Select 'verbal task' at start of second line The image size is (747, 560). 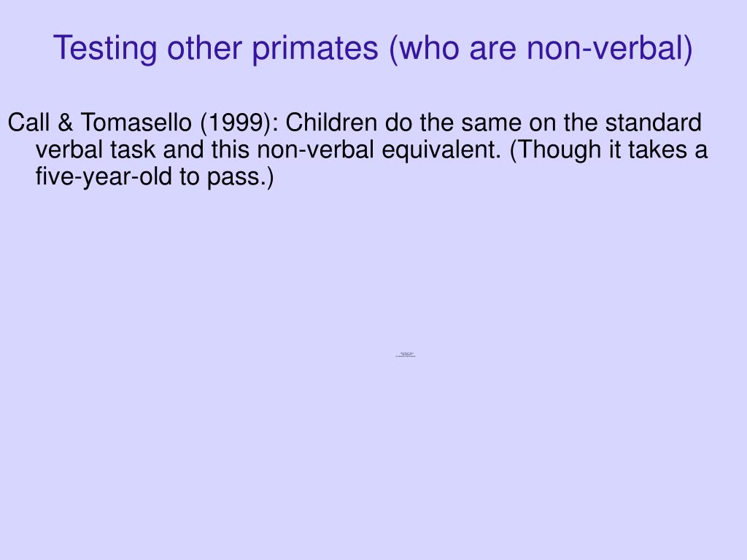click(x=96, y=149)
